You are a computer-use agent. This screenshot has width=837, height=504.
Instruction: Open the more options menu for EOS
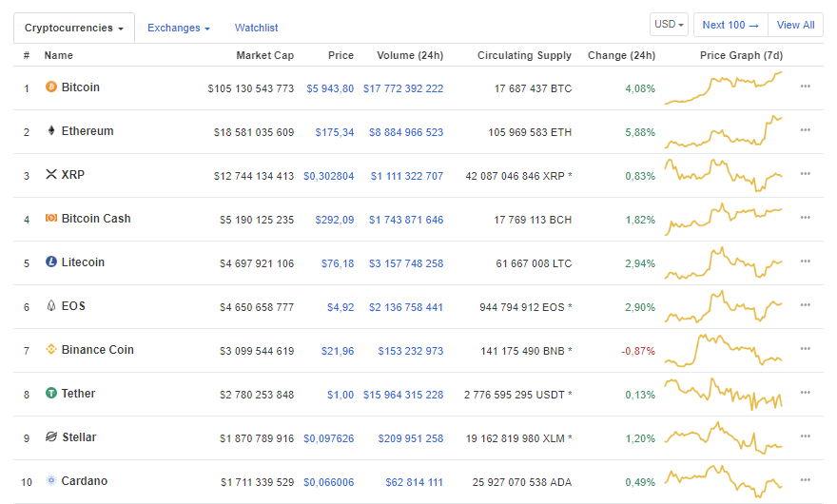tap(806, 305)
